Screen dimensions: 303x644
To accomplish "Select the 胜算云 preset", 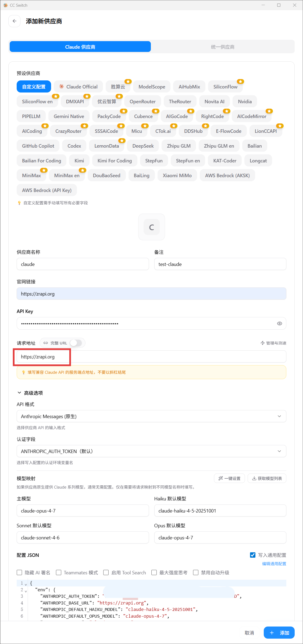I will click(118, 87).
